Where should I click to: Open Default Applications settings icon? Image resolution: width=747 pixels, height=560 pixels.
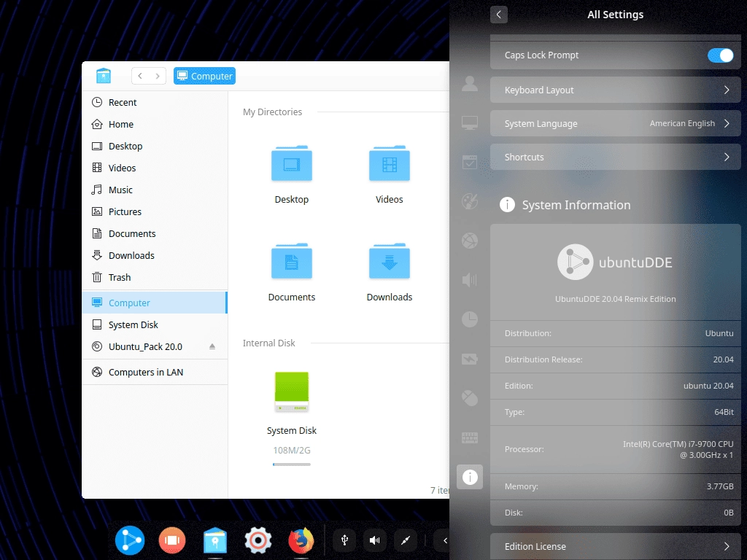click(470, 162)
